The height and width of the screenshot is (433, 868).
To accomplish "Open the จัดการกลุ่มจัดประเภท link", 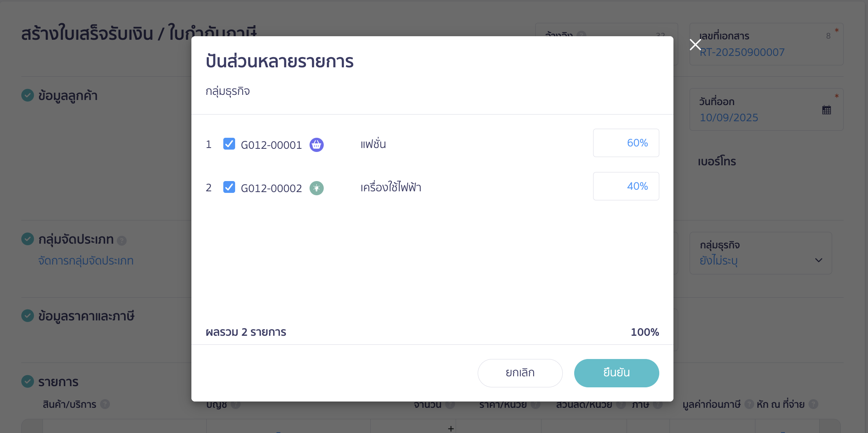I will coord(86,261).
